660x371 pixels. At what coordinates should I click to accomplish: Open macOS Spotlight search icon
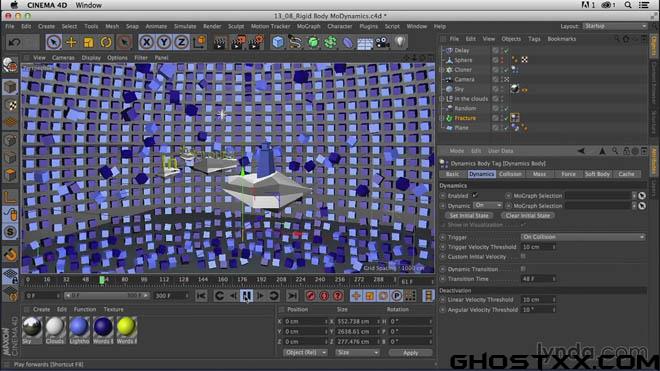[628, 5]
